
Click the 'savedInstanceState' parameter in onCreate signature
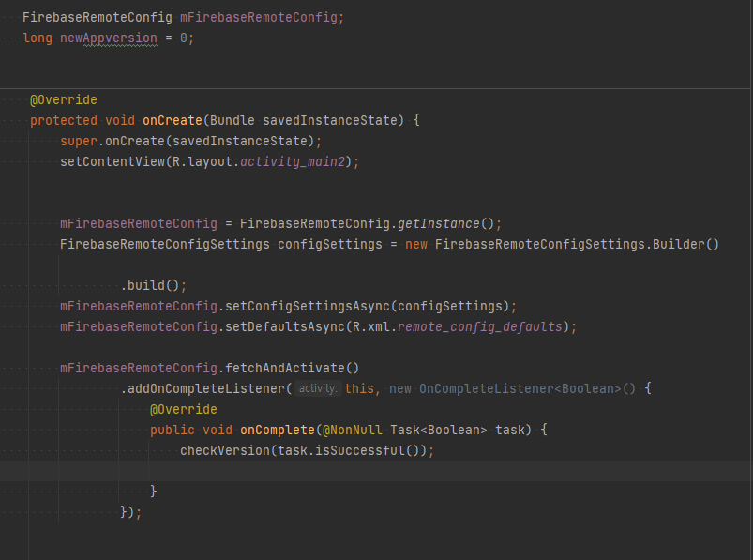coord(330,121)
